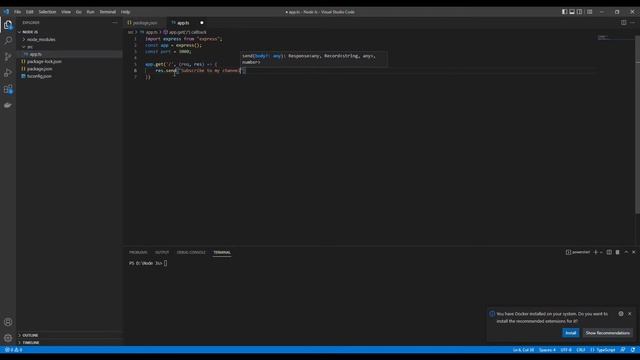Open the View menu

coord(66,12)
